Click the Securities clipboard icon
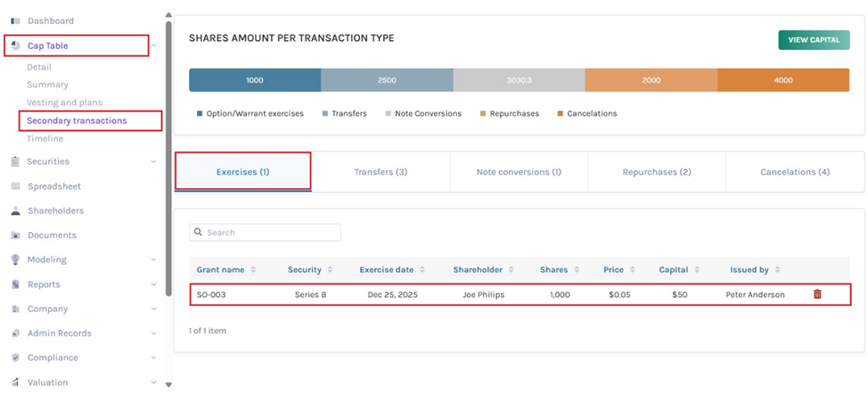Image resolution: width=868 pixels, height=396 pixels. (x=15, y=161)
